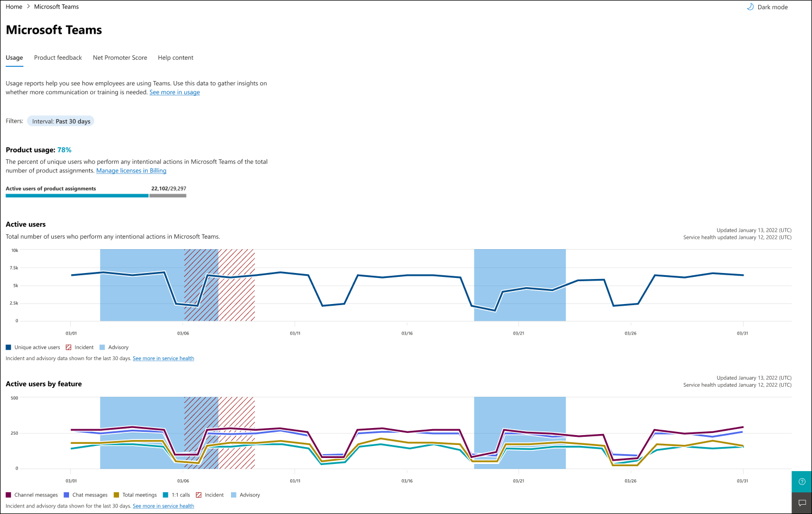
Task: Toggle Incident legend in feature chart
Action: pos(210,495)
